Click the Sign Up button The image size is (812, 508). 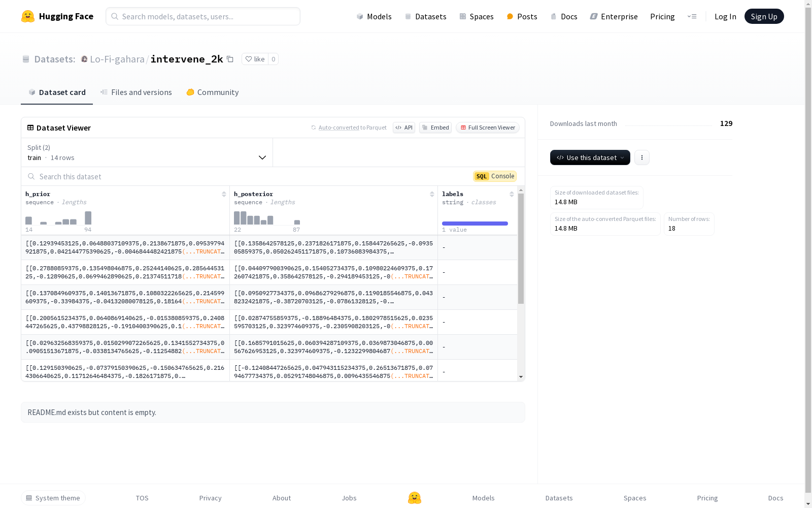[764, 16]
